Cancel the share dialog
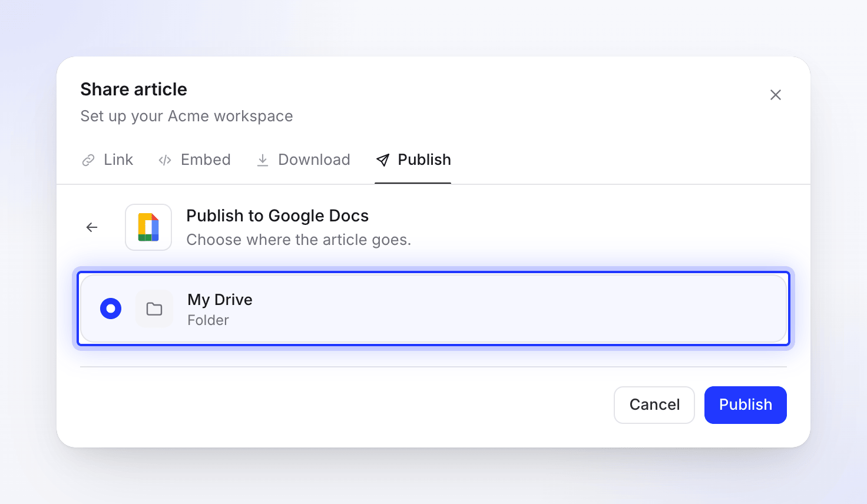867x504 pixels. tap(654, 405)
